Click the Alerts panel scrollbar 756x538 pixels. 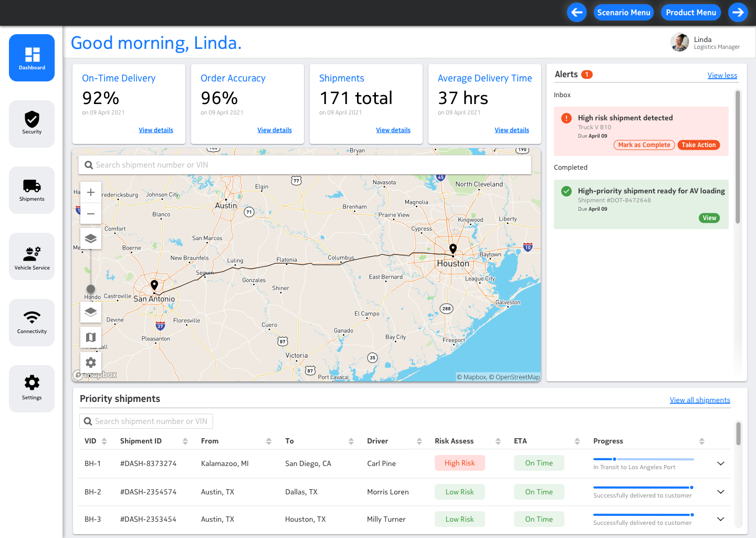coord(738,157)
